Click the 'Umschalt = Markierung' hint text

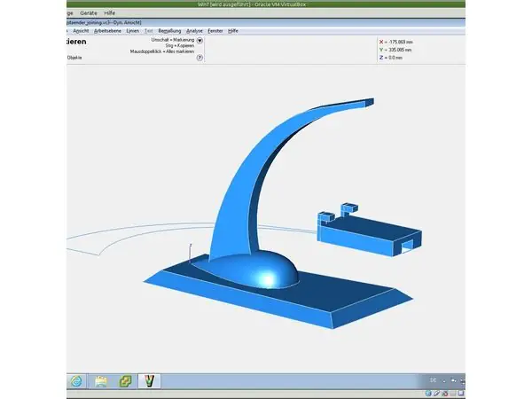point(173,40)
